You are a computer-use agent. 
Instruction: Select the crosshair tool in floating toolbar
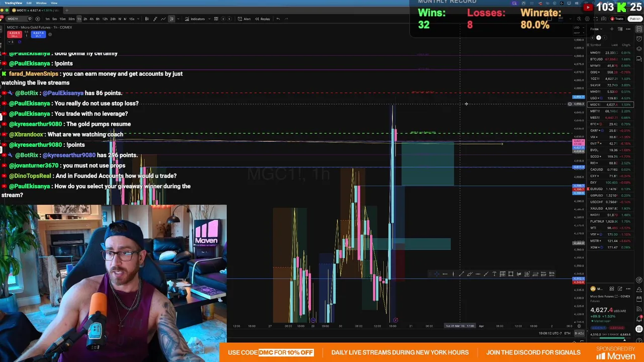coord(436,274)
